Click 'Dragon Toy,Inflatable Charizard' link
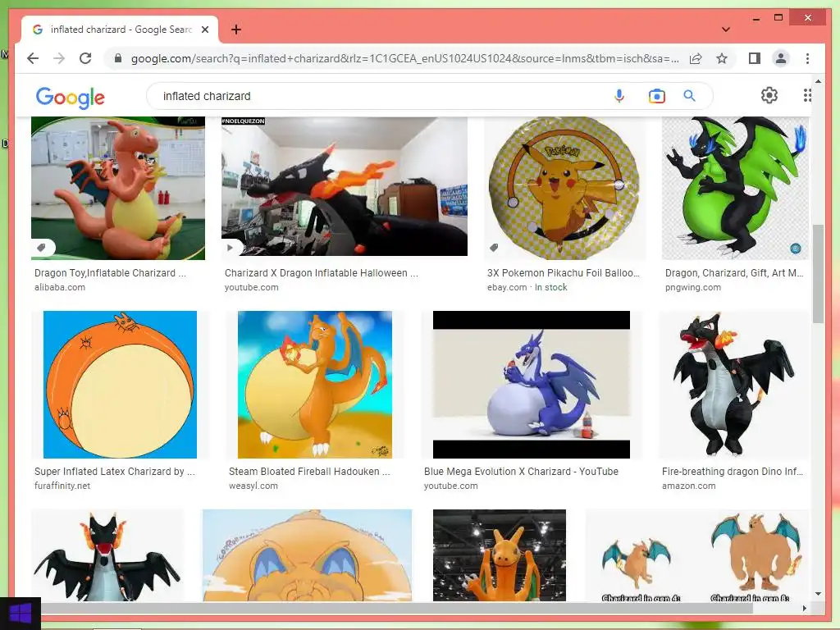The height and width of the screenshot is (630, 840). 111,272
